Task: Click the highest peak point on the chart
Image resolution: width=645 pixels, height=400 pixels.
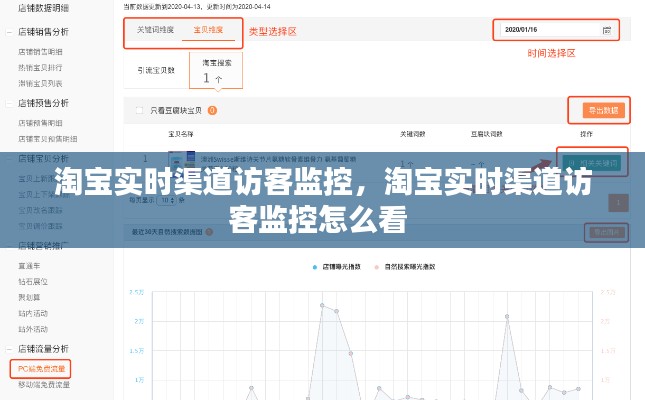Action: point(322,305)
